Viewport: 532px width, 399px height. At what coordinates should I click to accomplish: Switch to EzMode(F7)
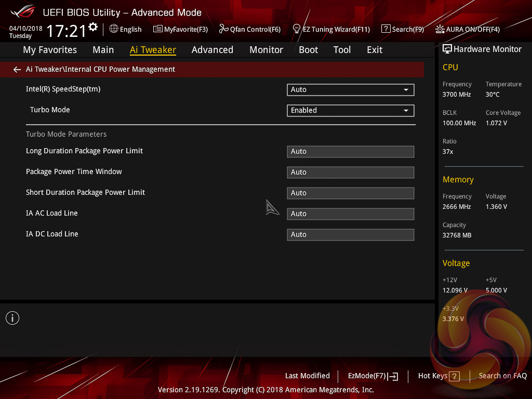point(373,376)
